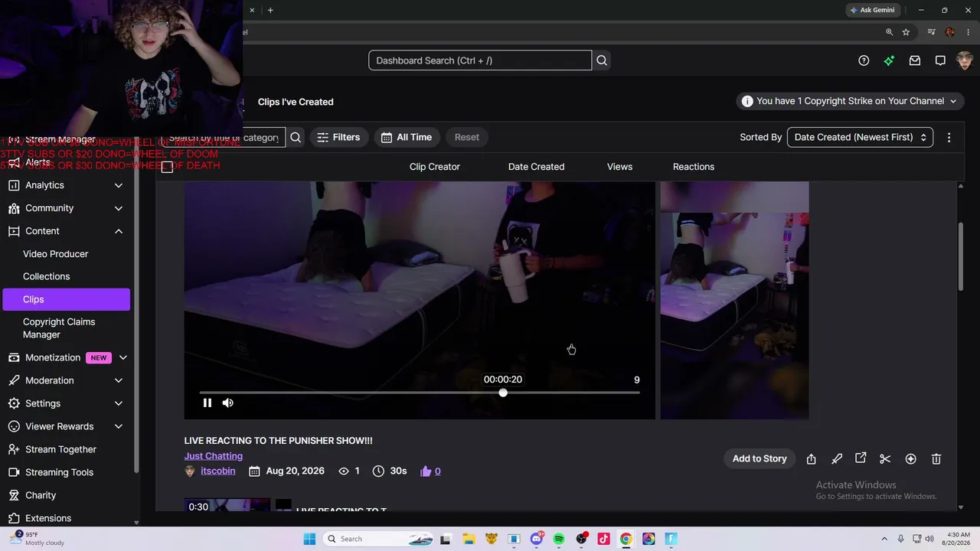
Task: Open Discord from the taskbar
Action: (x=537, y=539)
